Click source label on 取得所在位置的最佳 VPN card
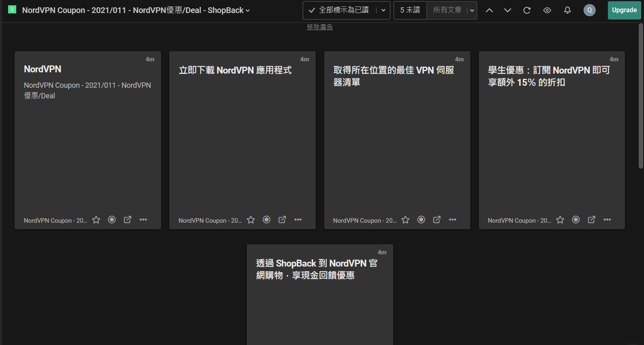This screenshot has height=345, width=644. [x=364, y=221]
